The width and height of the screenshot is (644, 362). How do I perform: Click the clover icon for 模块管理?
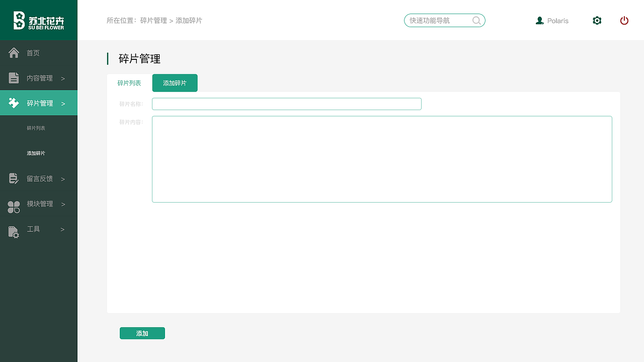coord(14,207)
